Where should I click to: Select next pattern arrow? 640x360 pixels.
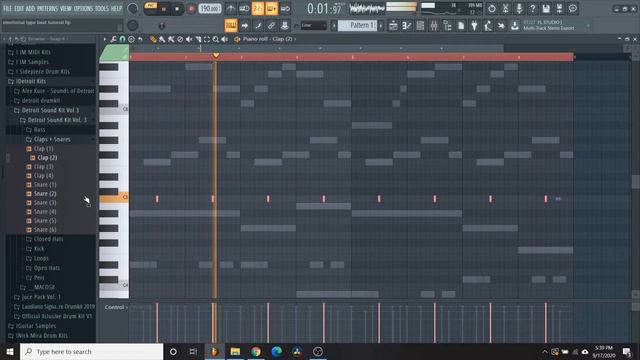(x=381, y=26)
